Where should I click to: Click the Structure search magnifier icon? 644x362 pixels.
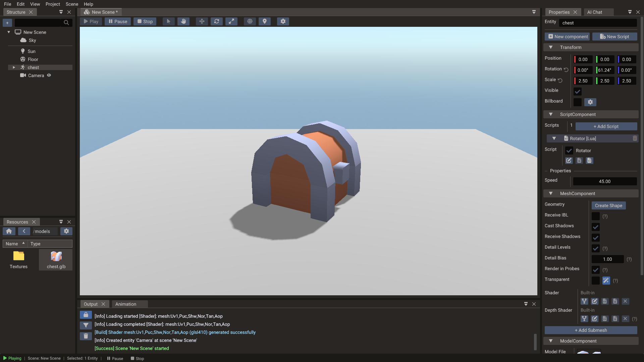tap(66, 23)
